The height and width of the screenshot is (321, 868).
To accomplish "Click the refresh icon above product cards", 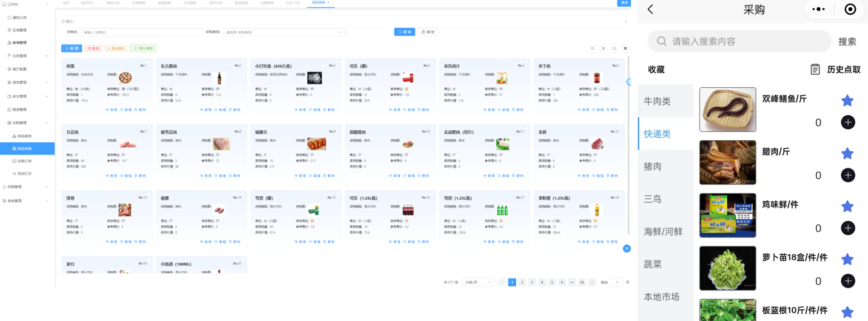I will point(592,48).
